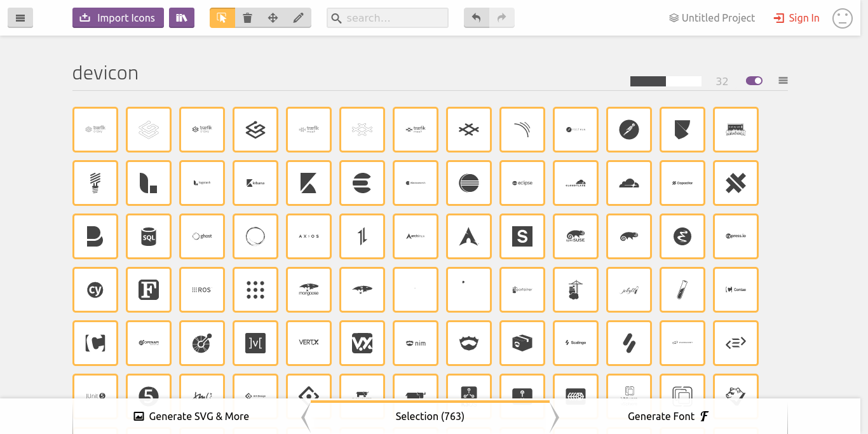868x434 pixels.
Task: Deselect the Eclipse striped circle icon
Action: pyautogui.click(x=469, y=183)
